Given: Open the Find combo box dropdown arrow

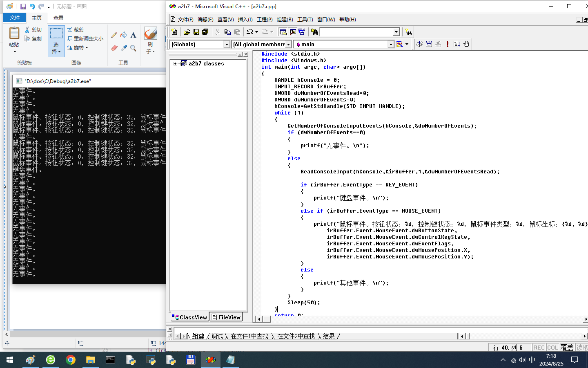Looking at the screenshot, I should point(396,32).
